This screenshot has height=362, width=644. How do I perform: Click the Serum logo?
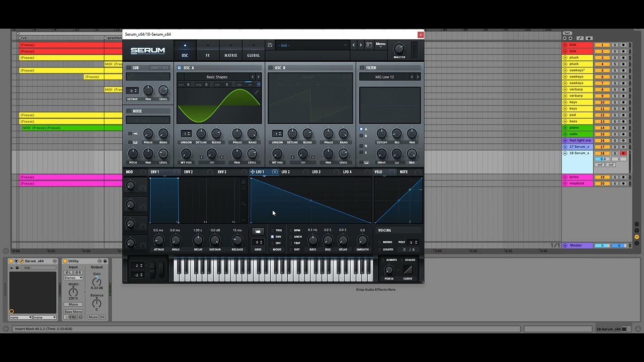pos(147,50)
